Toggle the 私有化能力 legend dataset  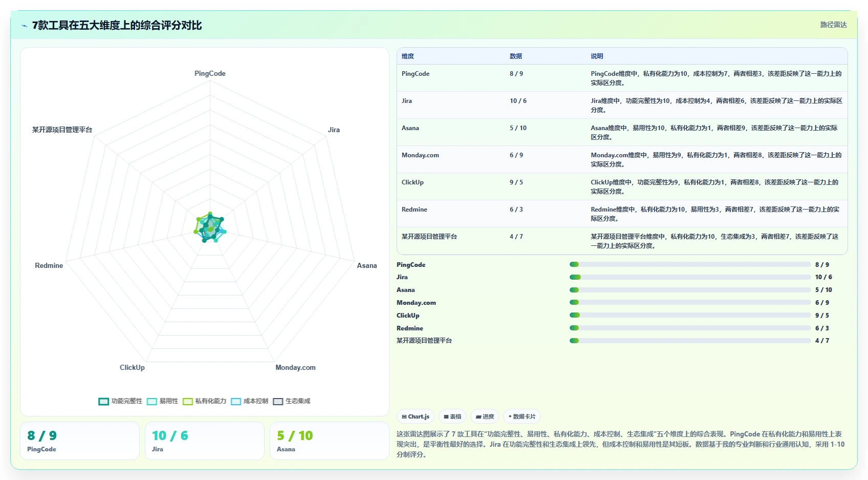click(204, 401)
